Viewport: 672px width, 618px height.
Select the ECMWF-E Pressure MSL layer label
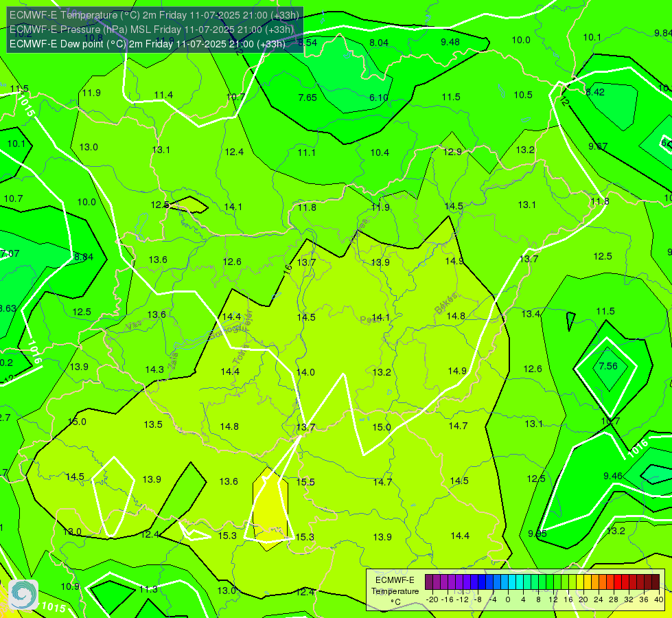[x=151, y=30]
